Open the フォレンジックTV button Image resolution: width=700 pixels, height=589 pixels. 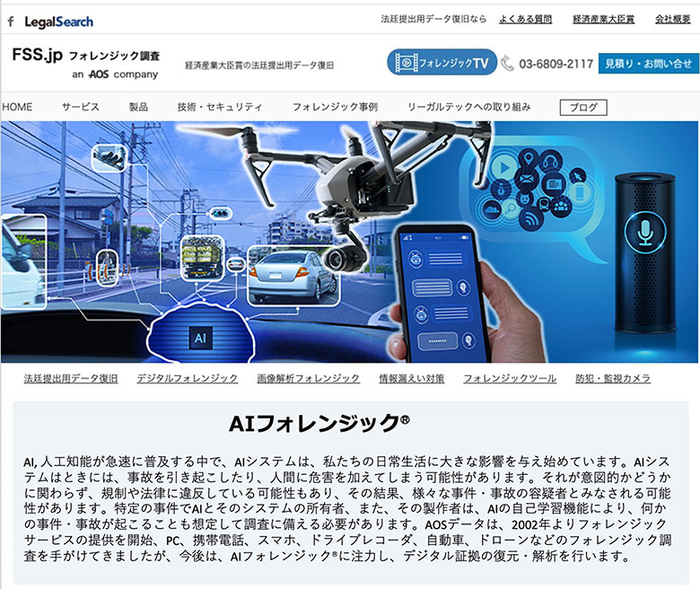(x=442, y=63)
